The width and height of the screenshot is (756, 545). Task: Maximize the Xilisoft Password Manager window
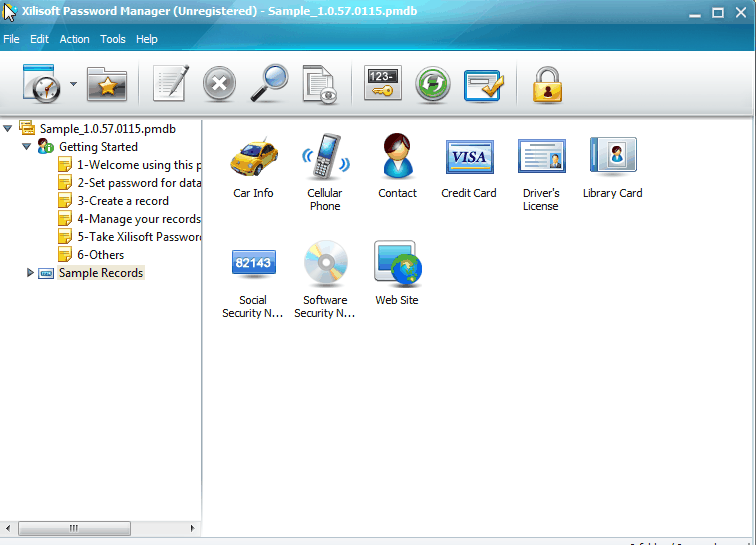(x=718, y=13)
